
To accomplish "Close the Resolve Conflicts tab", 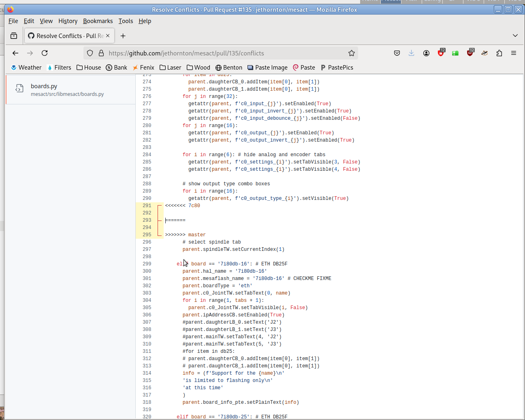I will [108, 36].
